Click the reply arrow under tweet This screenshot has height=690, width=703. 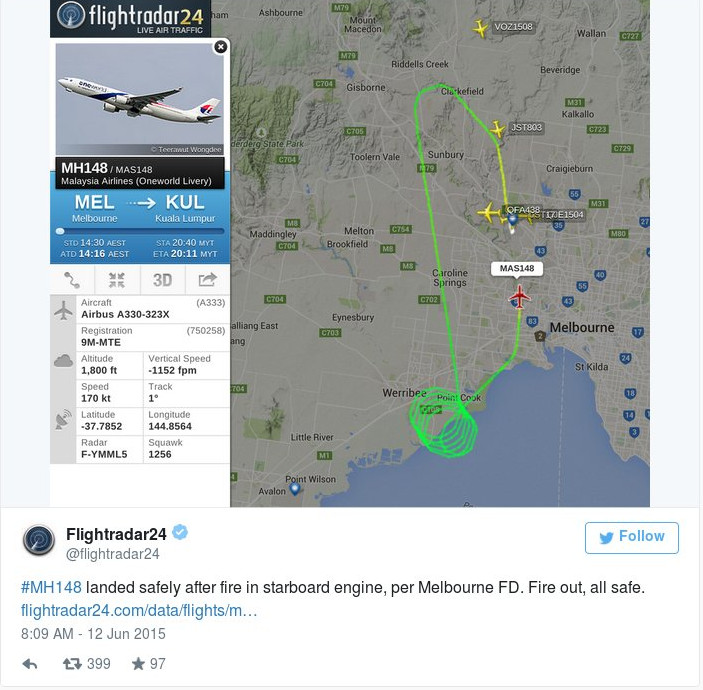click(30, 663)
